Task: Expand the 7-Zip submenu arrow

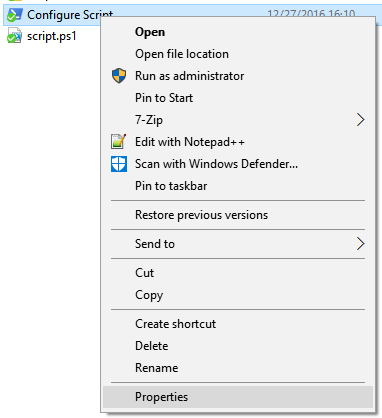Action: click(360, 120)
